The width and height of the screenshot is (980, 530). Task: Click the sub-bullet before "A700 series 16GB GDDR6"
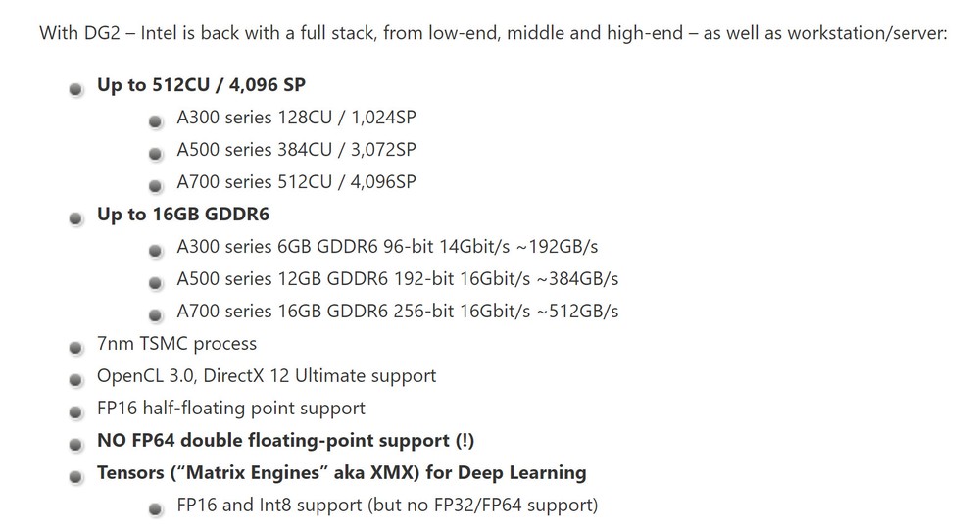[155, 315]
